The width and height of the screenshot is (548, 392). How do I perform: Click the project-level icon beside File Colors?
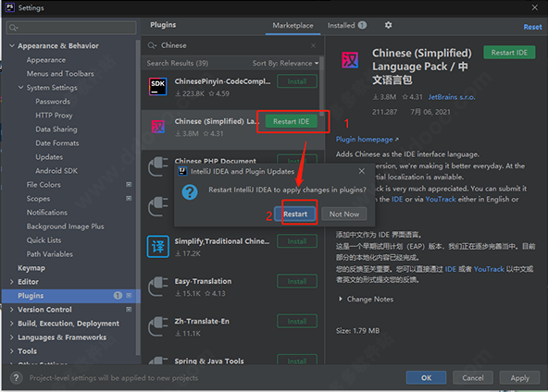[x=129, y=184]
